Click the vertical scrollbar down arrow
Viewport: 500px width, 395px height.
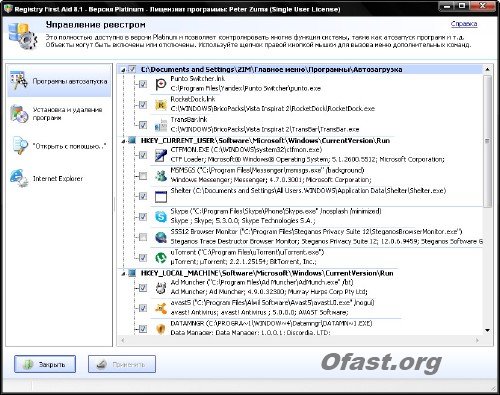[x=487, y=330]
